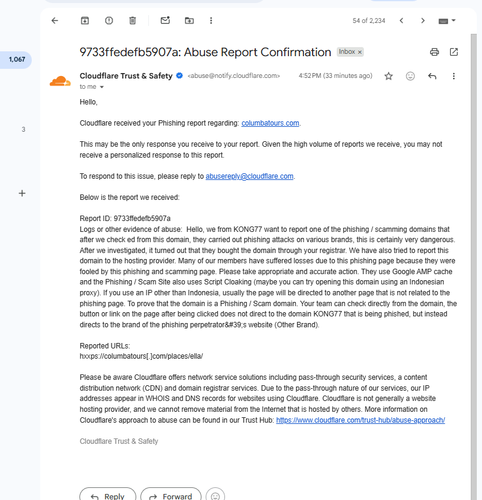Open message More menu beside reply arrow
Viewport: 482px width, 500px height.
pos(453,76)
